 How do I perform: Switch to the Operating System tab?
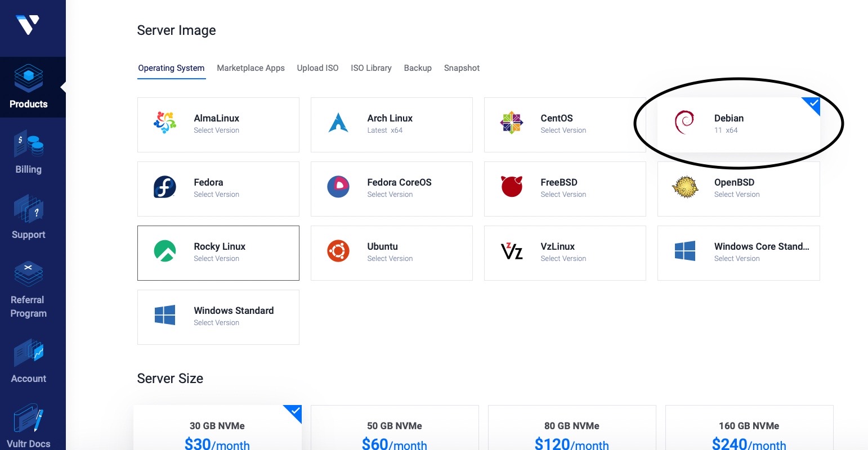tap(171, 68)
